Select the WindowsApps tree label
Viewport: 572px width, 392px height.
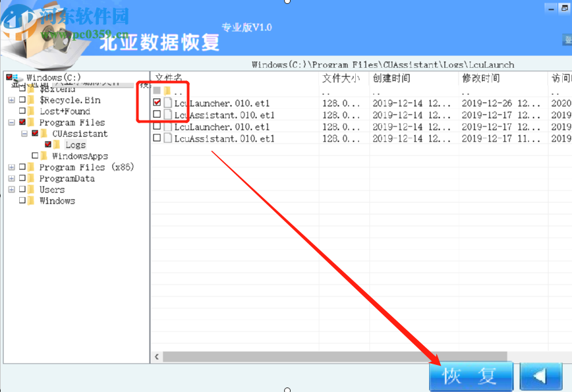pyautogui.click(x=80, y=156)
